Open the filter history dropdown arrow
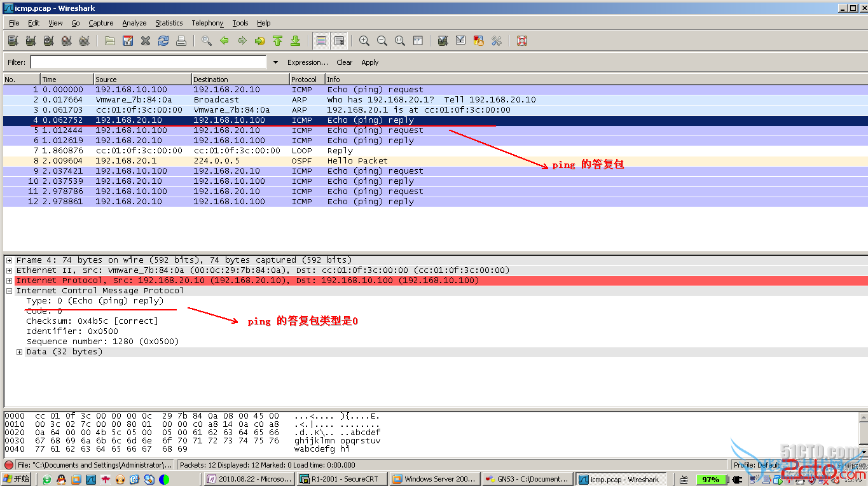Viewport: 868px width, 486px height. tap(275, 62)
